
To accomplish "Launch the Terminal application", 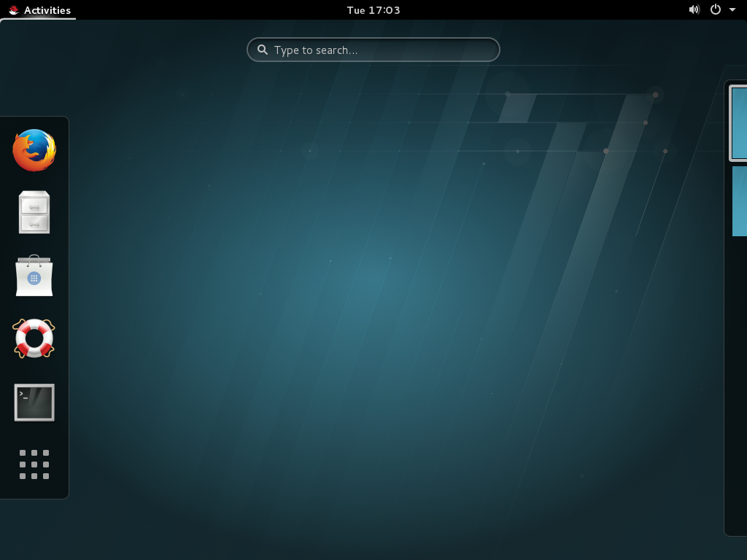I will pos(34,402).
